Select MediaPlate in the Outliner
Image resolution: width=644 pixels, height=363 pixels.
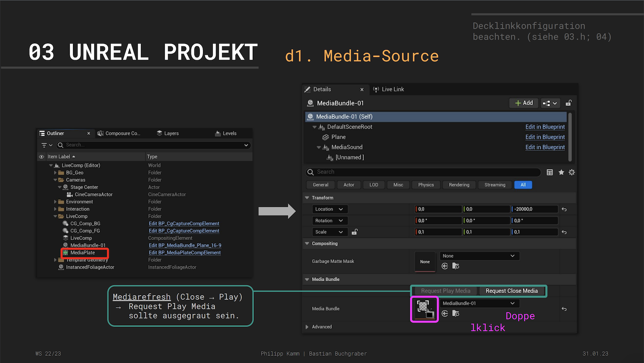[82, 253]
